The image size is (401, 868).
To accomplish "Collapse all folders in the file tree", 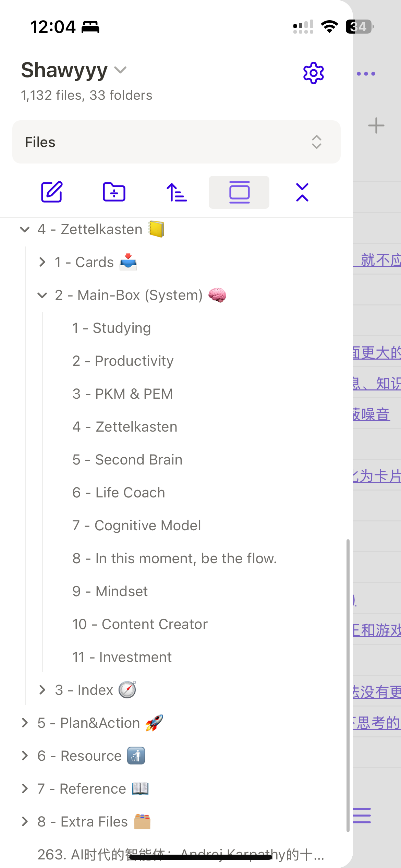I will (302, 192).
